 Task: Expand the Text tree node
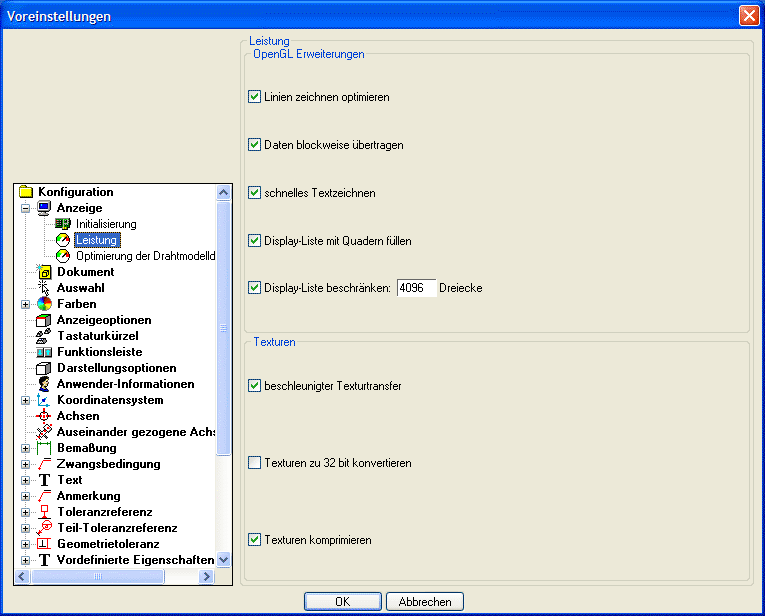(25, 480)
